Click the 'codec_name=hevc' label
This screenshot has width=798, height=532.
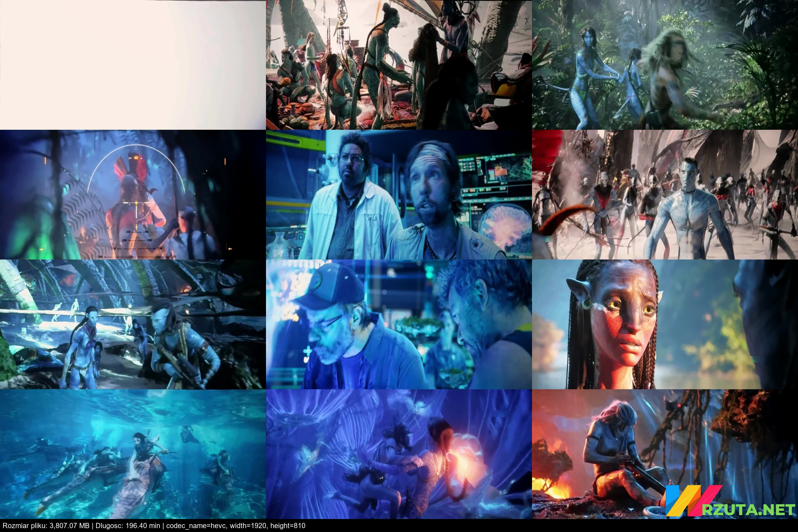tap(196, 526)
